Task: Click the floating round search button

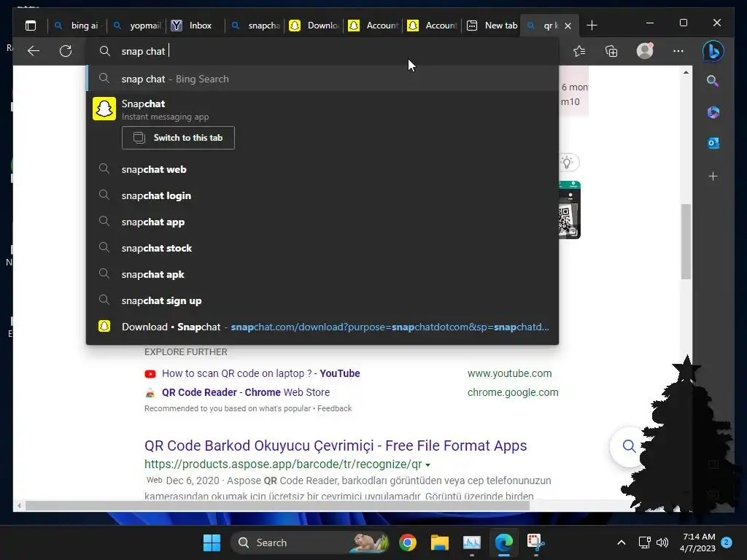Action: coord(629,446)
